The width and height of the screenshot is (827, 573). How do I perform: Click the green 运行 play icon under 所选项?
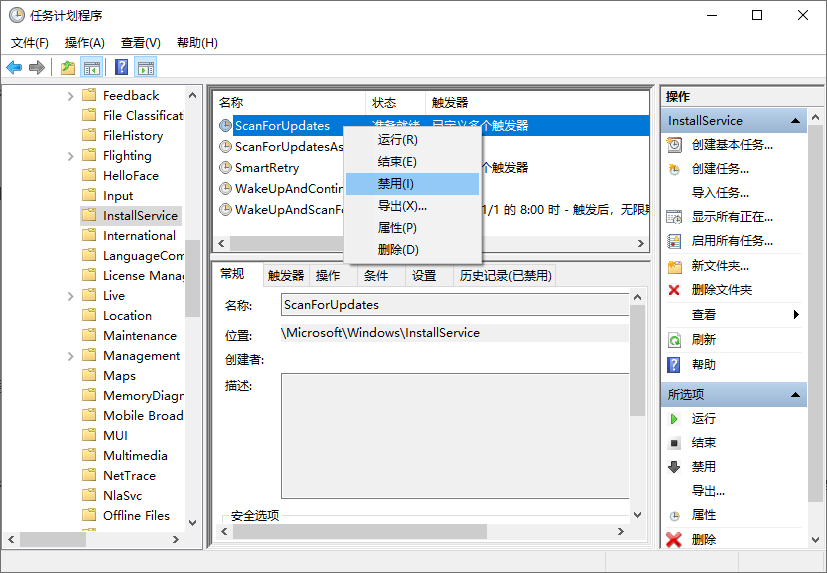674,419
